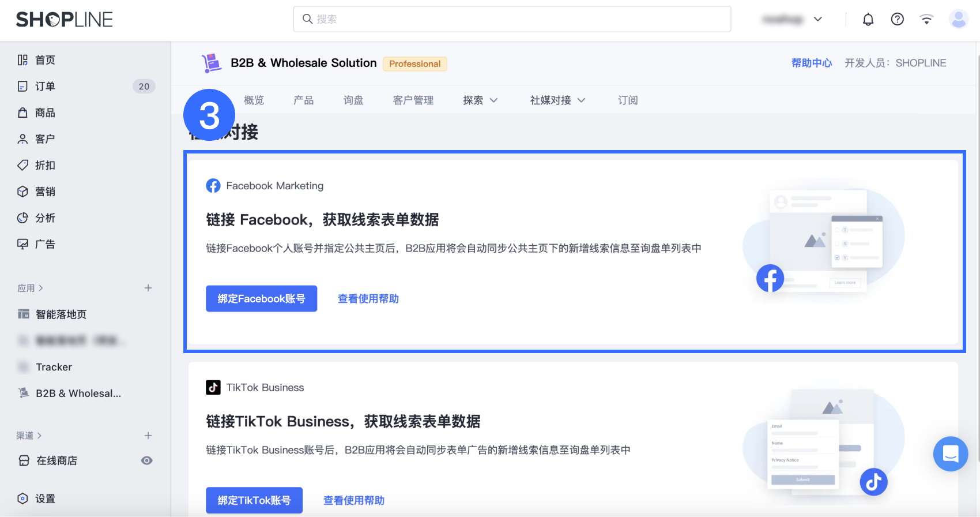Expand the 应用 section chevron
This screenshot has width=980, height=517.
point(40,288)
